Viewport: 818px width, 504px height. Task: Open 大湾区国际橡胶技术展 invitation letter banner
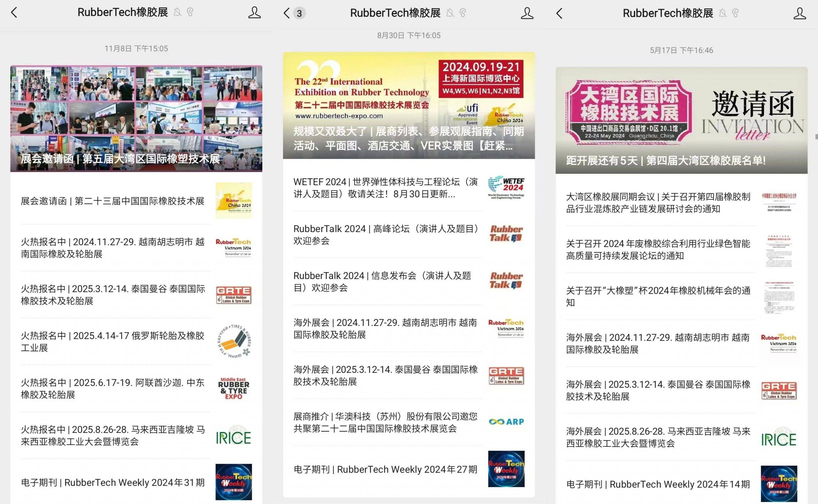pyautogui.click(x=681, y=120)
